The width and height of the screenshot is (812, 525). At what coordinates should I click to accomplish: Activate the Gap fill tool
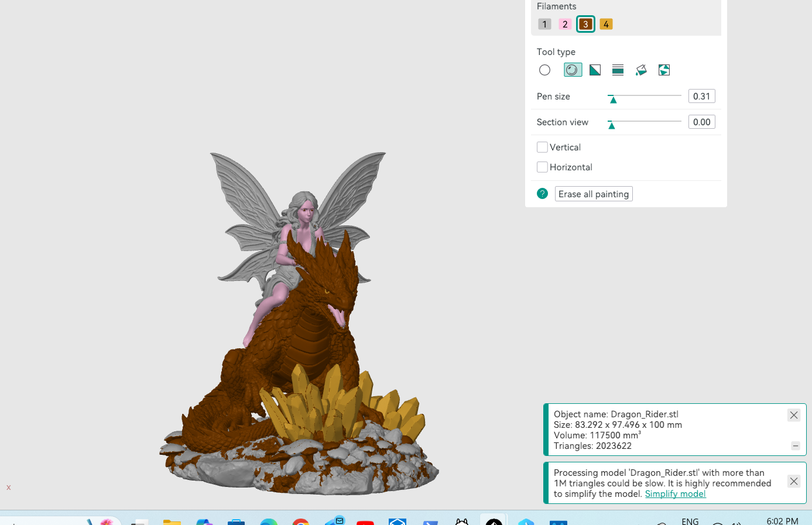click(x=664, y=70)
